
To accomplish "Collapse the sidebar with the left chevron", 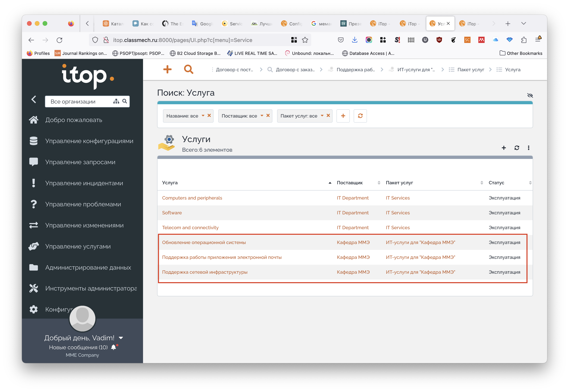I will pyautogui.click(x=34, y=100).
